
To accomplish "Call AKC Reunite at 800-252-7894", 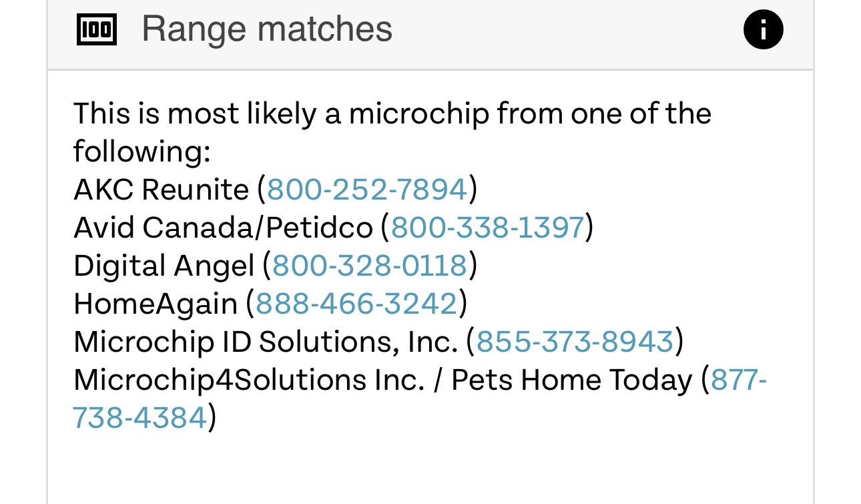I will [x=366, y=190].
